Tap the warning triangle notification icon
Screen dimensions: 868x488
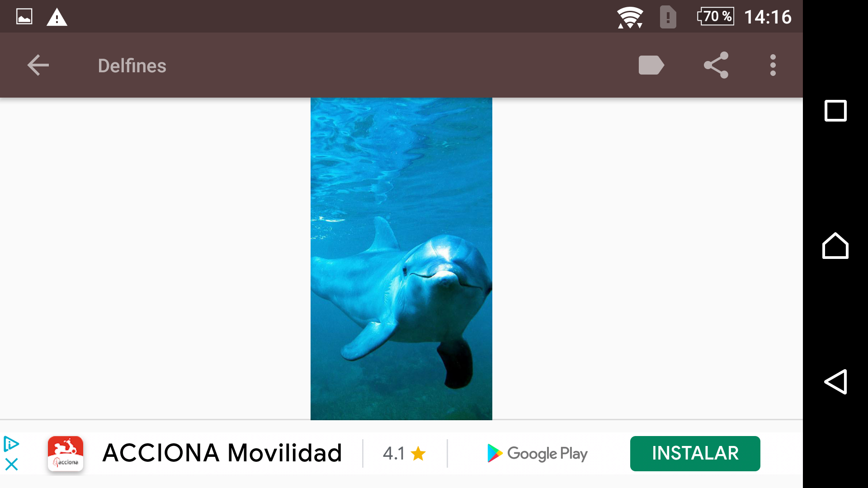(57, 17)
